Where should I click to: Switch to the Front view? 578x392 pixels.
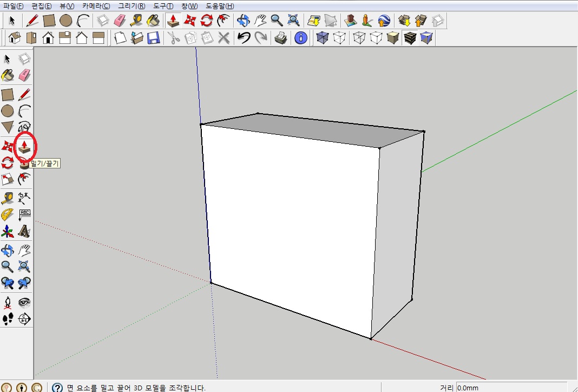pyautogui.click(x=48, y=37)
